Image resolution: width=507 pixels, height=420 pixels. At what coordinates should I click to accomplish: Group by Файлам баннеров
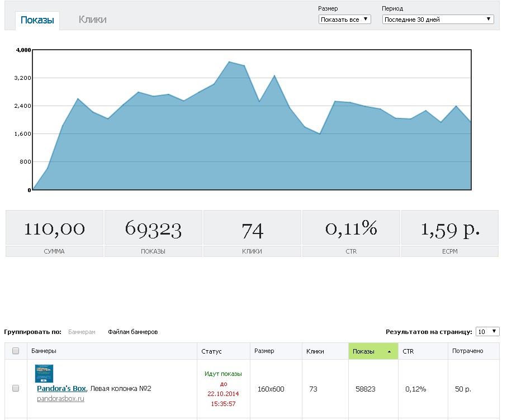(132, 332)
